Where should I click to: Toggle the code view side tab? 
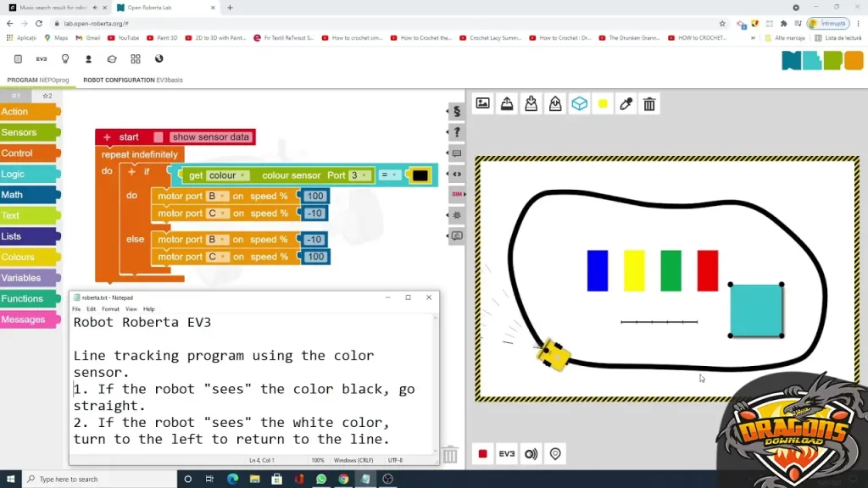[x=457, y=174]
